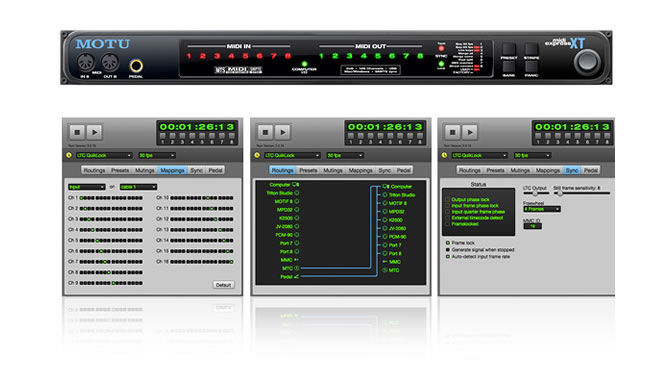Image resolution: width=670 pixels, height=382 pixels.
Task: Toggle Generate signal when stopped
Action: click(x=448, y=250)
